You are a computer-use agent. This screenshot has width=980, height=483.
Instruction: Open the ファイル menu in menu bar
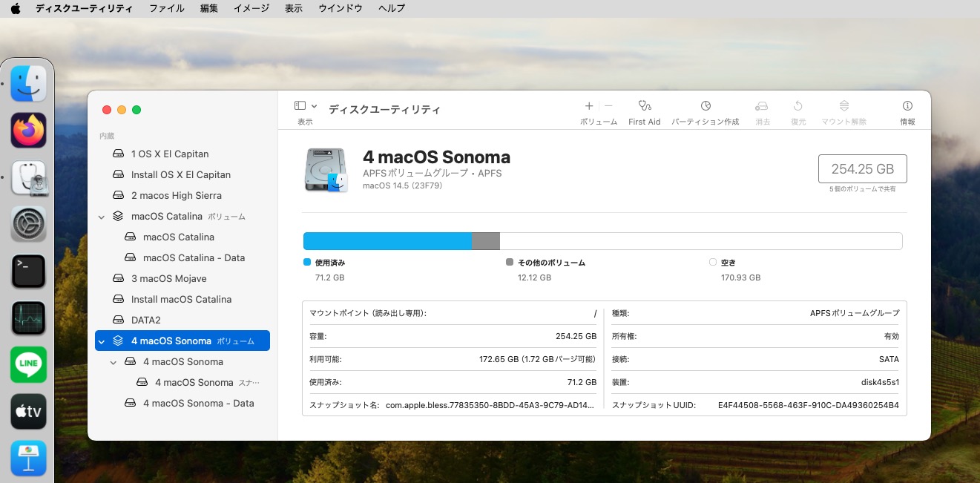167,8
